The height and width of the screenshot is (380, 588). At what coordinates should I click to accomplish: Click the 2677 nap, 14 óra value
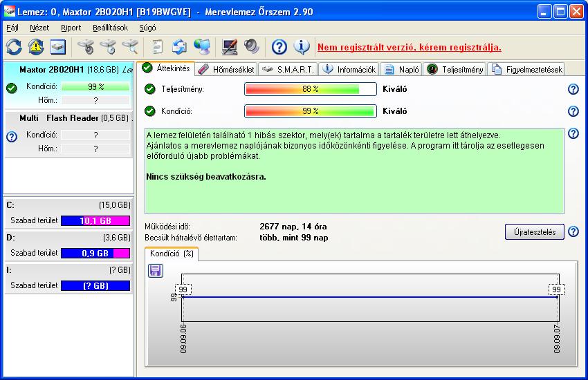coord(293,227)
